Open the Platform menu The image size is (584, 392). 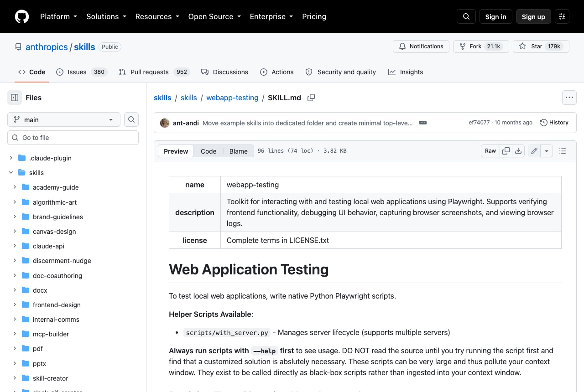pyautogui.click(x=58, y=16)
